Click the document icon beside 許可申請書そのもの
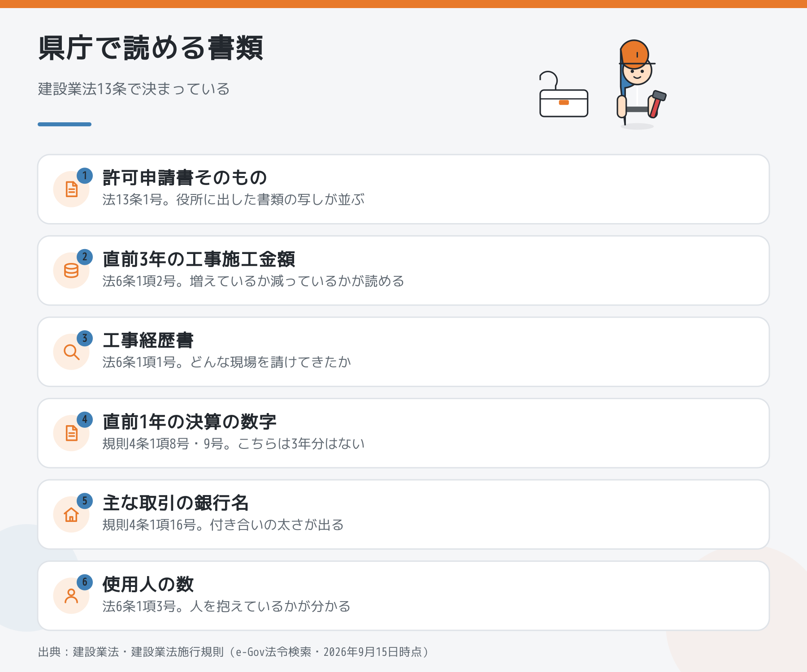807x672 pixels. [71, 189]
